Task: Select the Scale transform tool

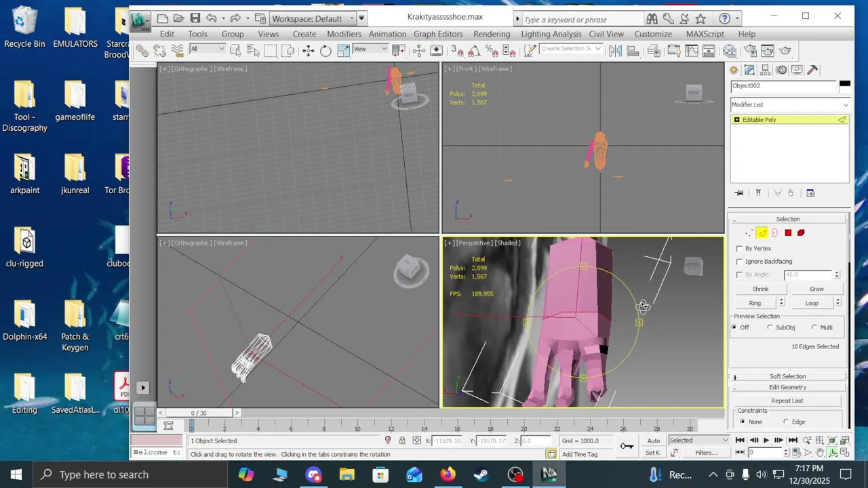Action: (x=343, y=50)
